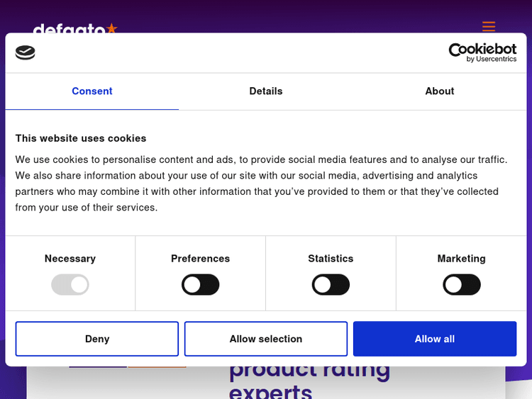Select the Consent tab
Image resolution: width=532 pixels, height=399 pixels.
pos(92,91)
